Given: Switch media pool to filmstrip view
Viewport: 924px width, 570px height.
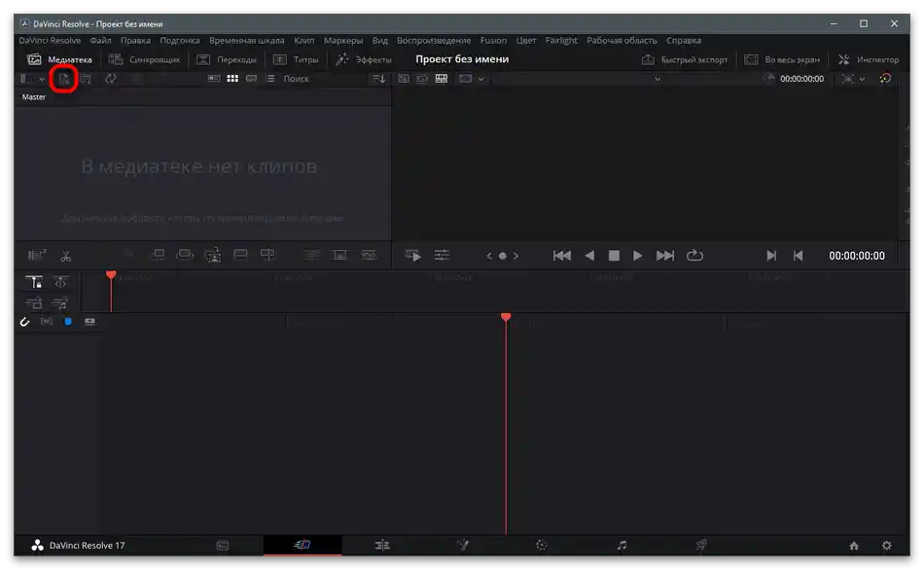Looking at the screenshot, I should tap(251, 79).
